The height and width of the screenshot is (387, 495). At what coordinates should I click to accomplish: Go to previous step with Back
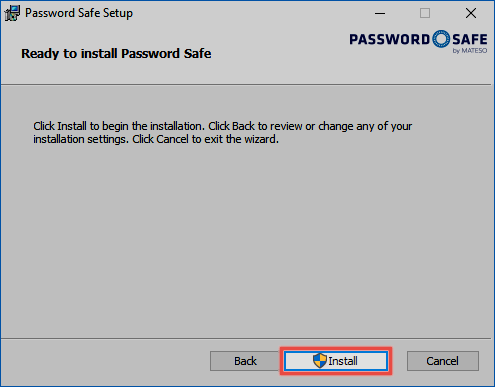(245, 361)
